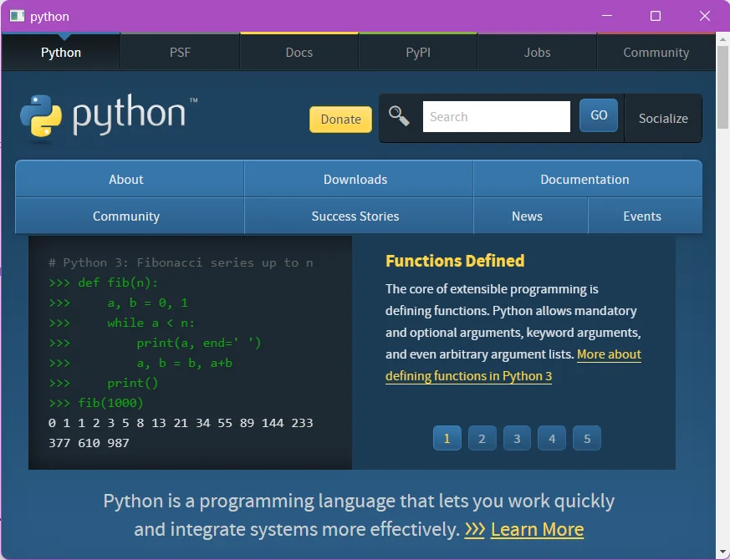
Task: Click the yellow Donate button
Action: 341,120
